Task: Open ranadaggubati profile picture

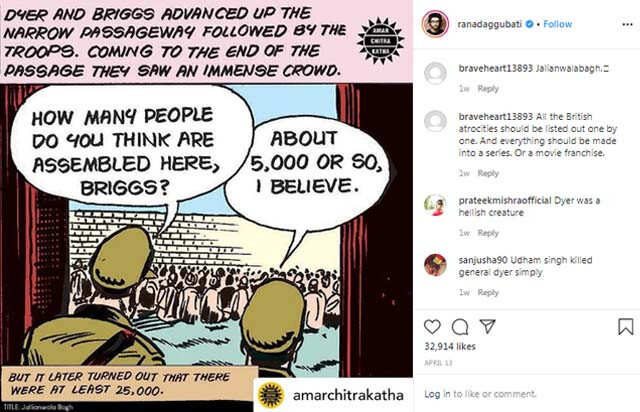Action: pos(435,24)
